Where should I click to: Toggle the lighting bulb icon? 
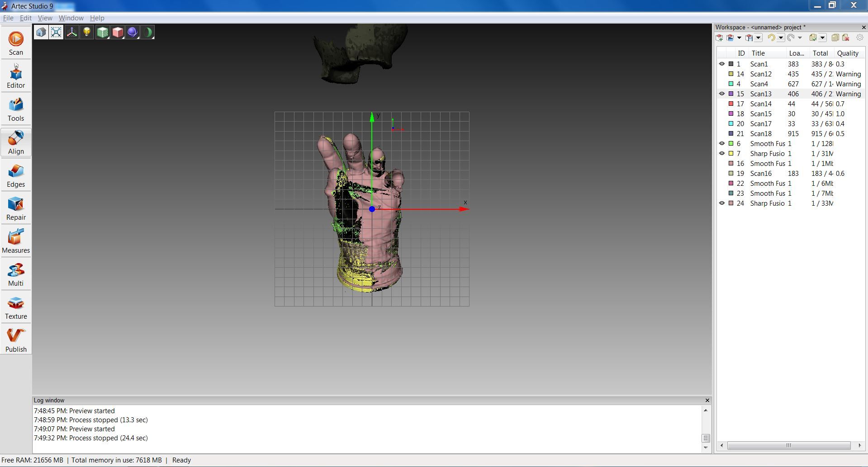(x=86, y=32)
